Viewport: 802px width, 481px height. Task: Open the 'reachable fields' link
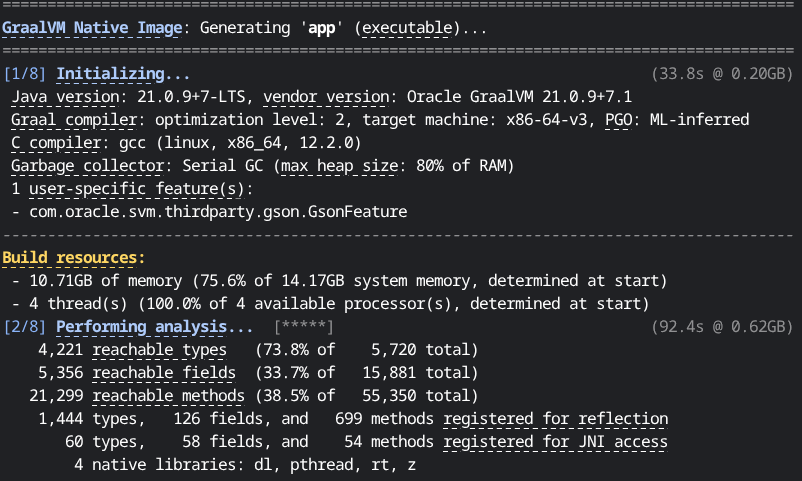164,373
